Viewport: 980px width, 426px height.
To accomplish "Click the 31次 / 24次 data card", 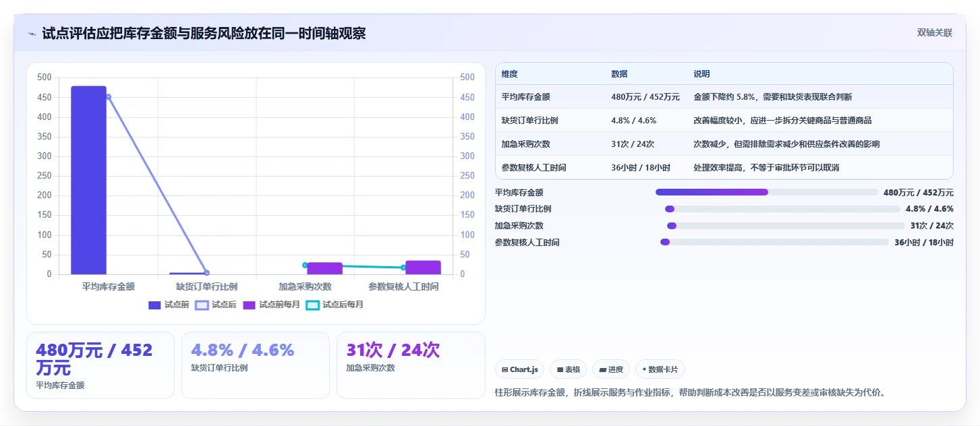I will tap(411, 365).
